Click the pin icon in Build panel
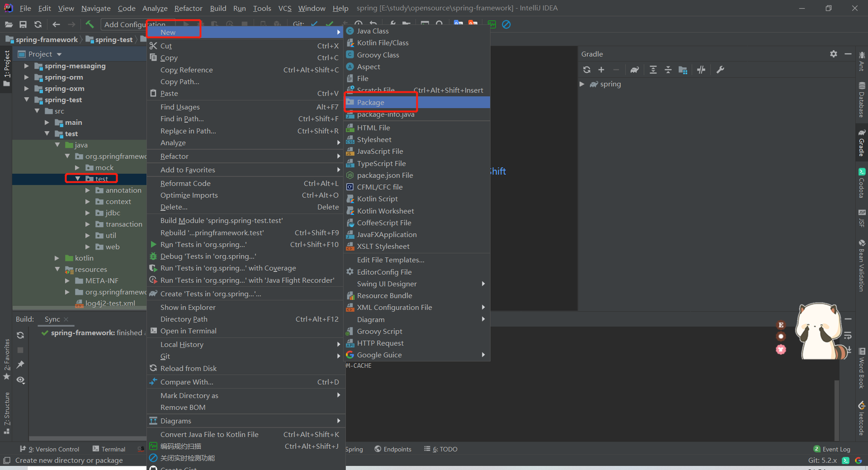868x470 pixels. 20,365
